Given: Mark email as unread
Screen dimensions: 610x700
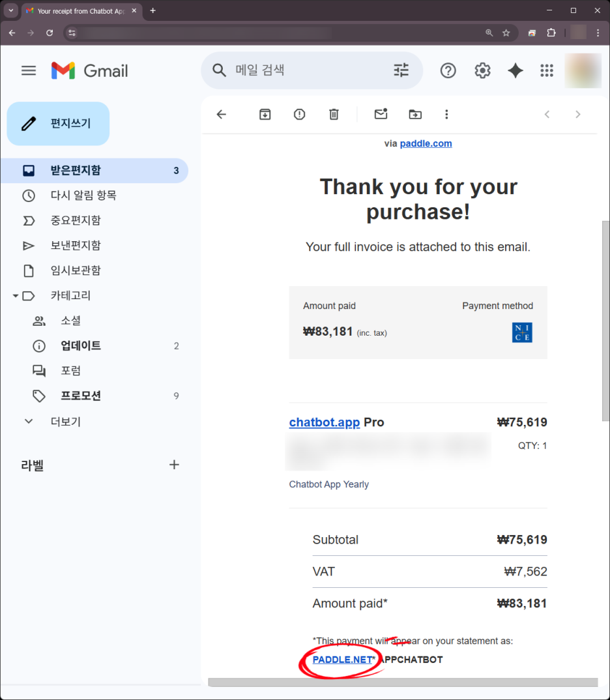Looking at the screenshot, I should point(381,114).
